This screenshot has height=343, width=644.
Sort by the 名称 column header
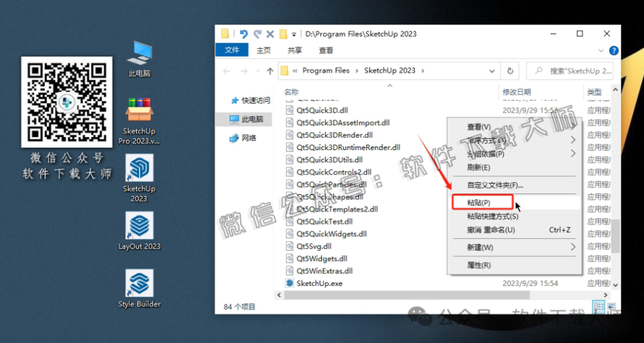tap(292, 92)
